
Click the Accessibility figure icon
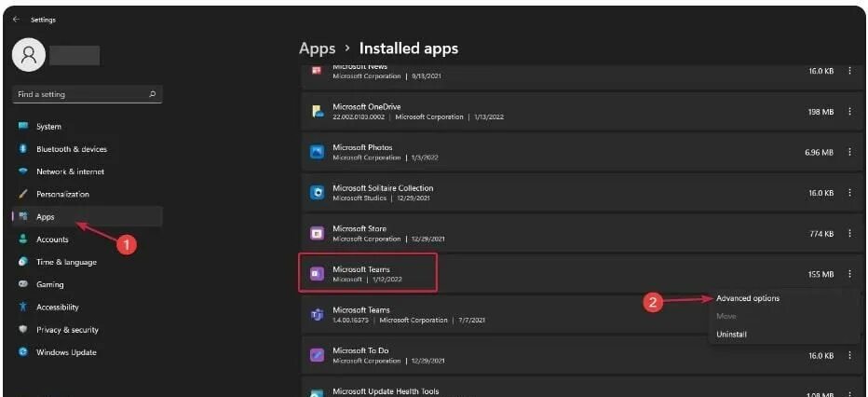click(23, 307)
